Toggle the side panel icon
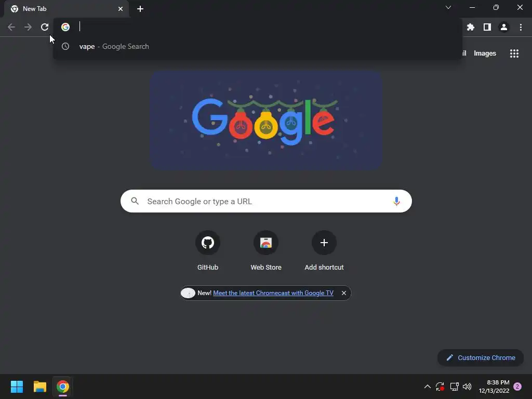 [487, 27]
